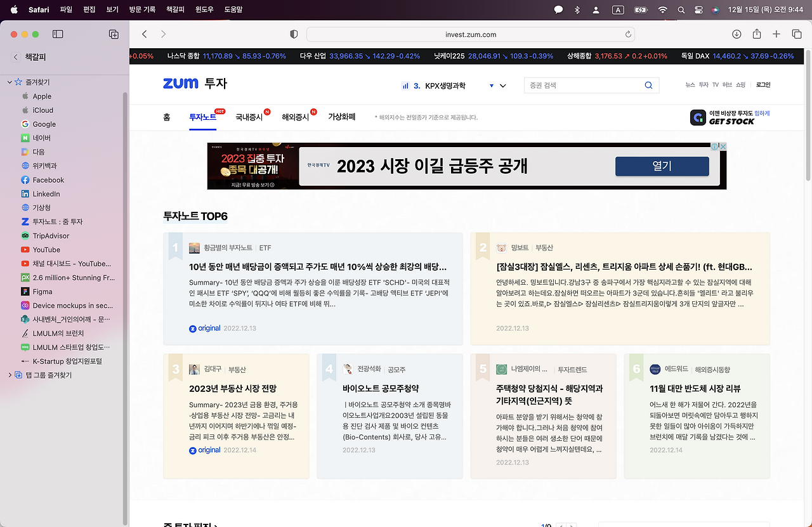The width and height of the screenshot is (812, 527).
Task: Click the TripAdvisor bookmark icon
Action: pyautogui.click(x=25, y=236)
